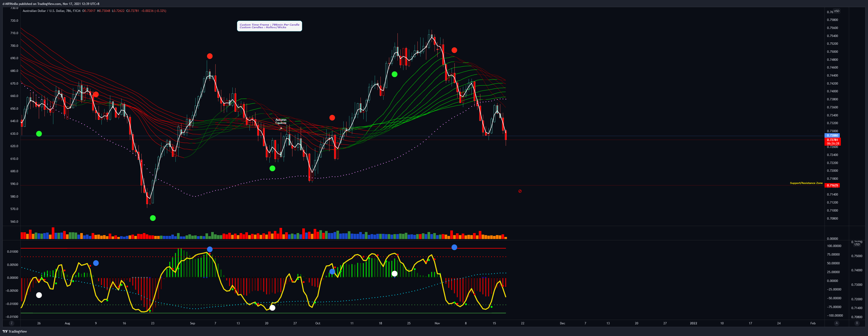The height and width of the screenshot is (336, 868).
Task: Select the green dot beside the mid-October rally candles
Action: (x=395, y=74)
